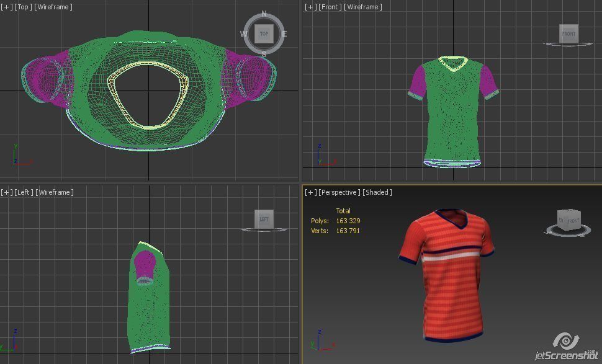Click the N compass letter on the Top ViewCube

coord(264,14)
